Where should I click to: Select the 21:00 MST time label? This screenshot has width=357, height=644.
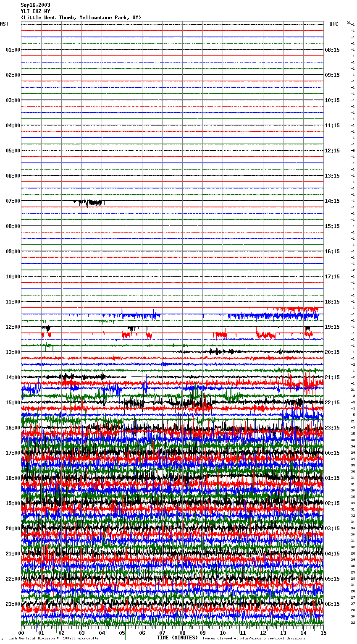13,554
